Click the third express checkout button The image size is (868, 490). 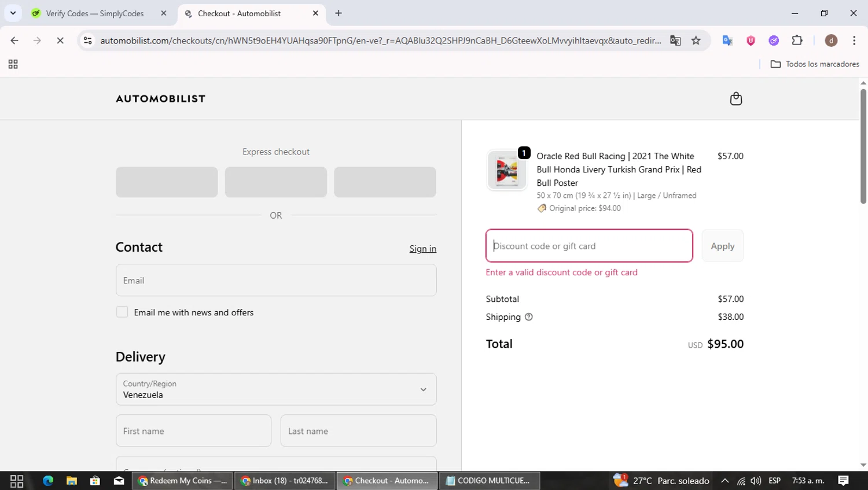385,182
